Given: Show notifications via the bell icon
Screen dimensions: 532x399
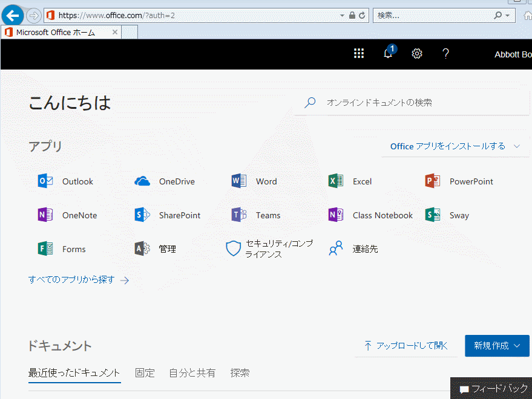Looking at the screenshot, I should (389, 53).
